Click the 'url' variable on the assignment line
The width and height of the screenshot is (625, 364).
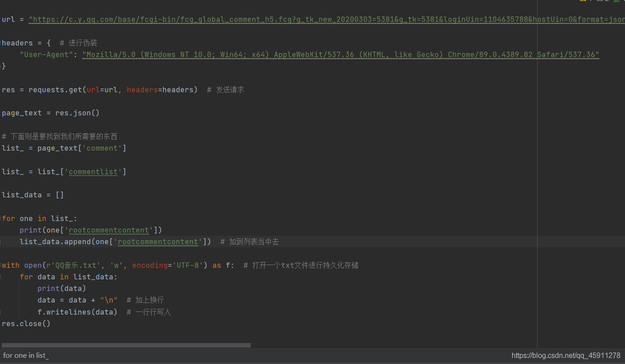(x=8, y=20)
